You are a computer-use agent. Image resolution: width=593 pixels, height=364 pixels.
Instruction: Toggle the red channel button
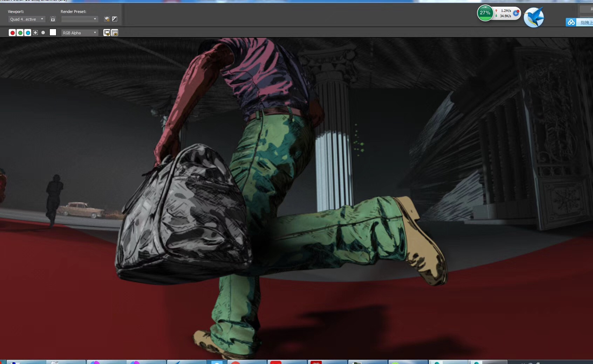tap(12, 33)
